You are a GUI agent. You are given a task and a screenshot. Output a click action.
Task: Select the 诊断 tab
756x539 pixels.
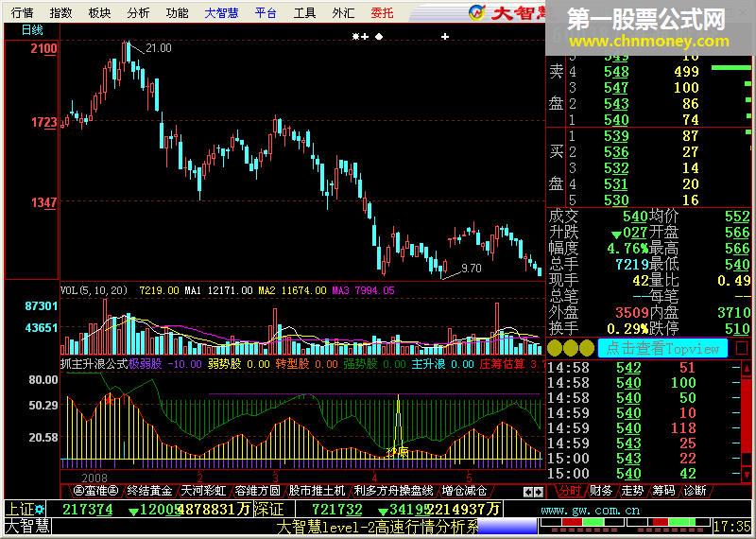pyautogui.click(x=696, y=491)
